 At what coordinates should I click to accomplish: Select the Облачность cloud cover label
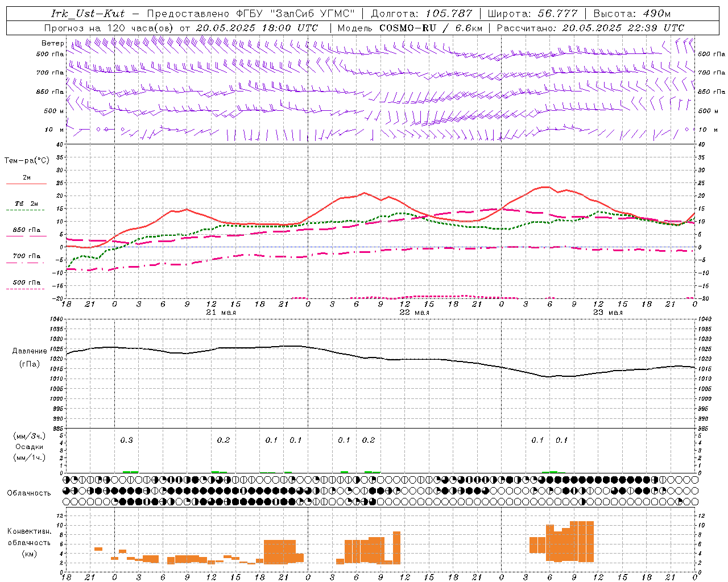29,493
